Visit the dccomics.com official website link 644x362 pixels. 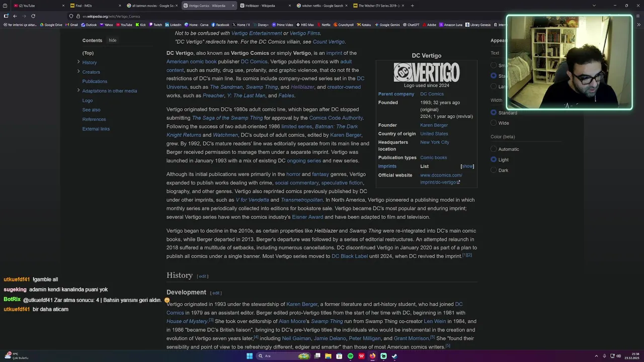click(441, 178)
